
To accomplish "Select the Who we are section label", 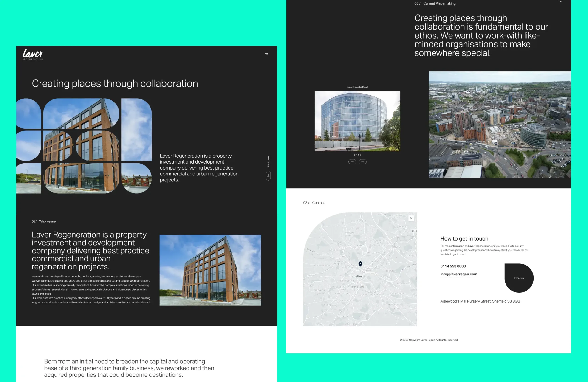I will [47, 221].
